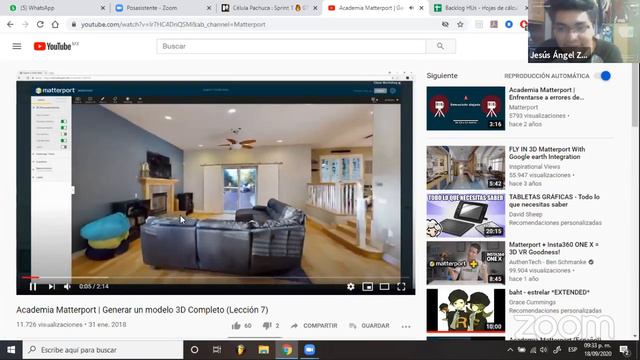The image size is (640, 360).
Task: Toggle Reproducción Automática autoplay switch
Action: click(602, 76)
